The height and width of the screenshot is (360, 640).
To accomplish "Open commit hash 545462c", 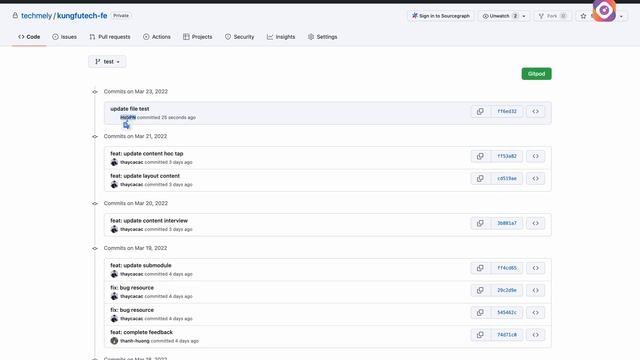I will point(507,313).
